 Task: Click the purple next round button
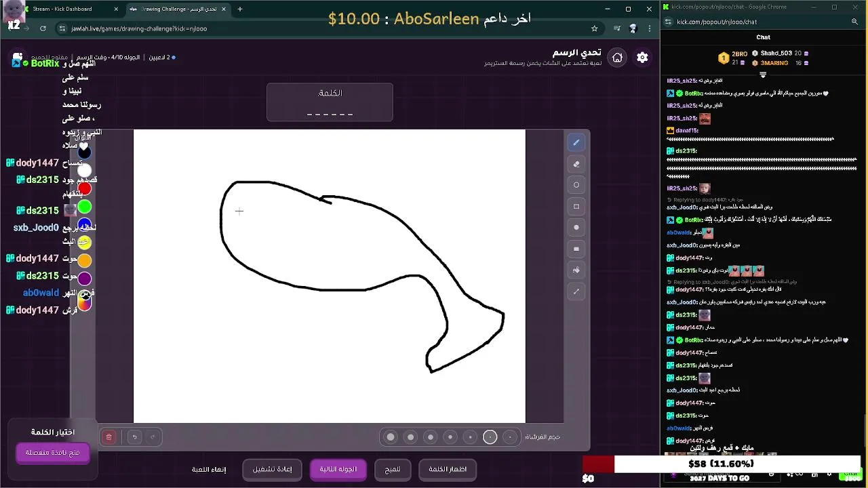pyautogui.click(x=338, y=469)
